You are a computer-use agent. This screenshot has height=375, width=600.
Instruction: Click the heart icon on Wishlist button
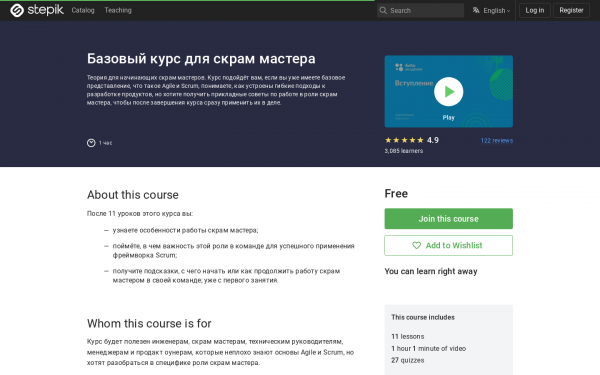[x=416, y=245]
